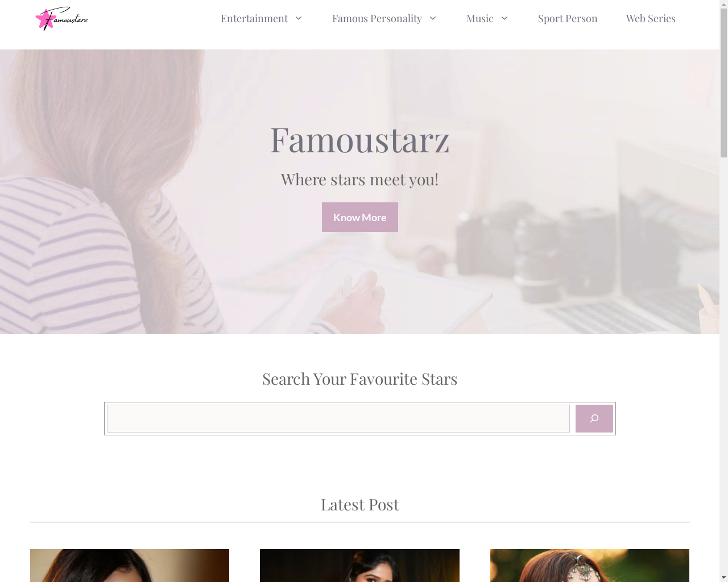Expand the Entertainment menu chevron

click(x=299, y=19)
